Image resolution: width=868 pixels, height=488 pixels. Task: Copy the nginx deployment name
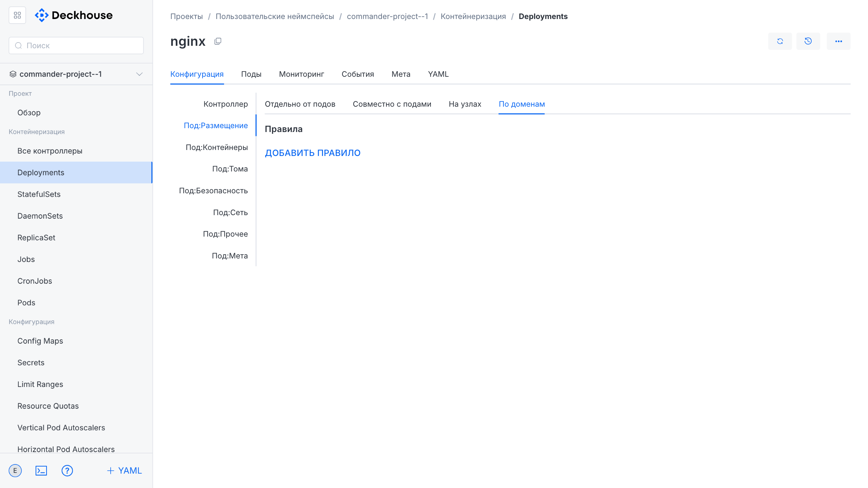(218, 41)
